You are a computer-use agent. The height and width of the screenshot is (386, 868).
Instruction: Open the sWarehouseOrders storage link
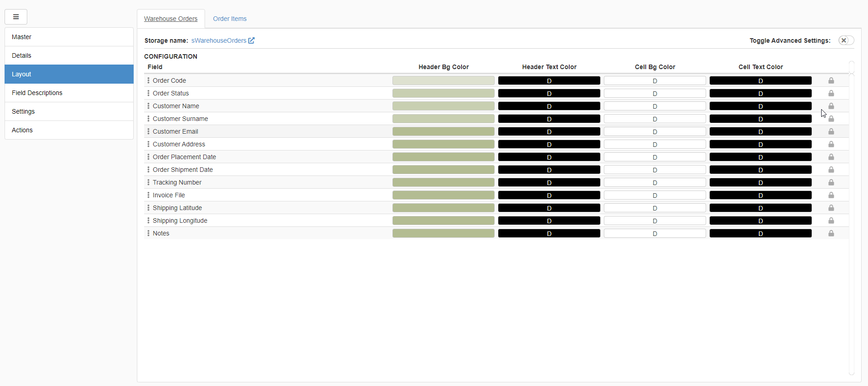(219, 40)
